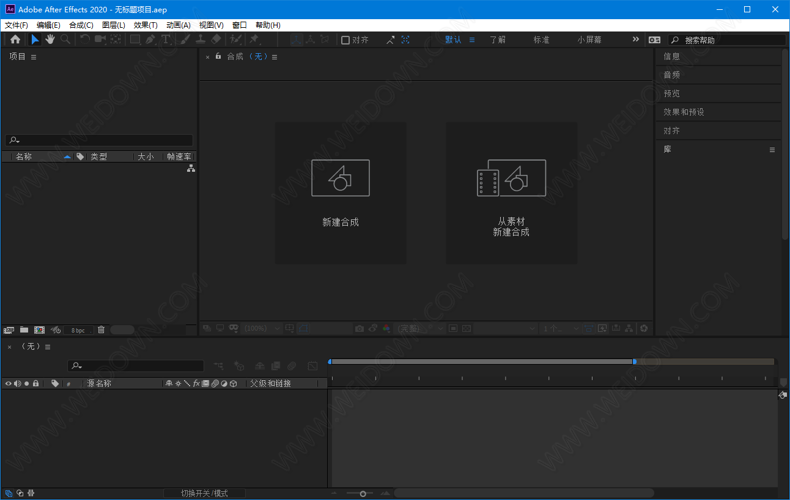Click the timeline zoom slider handle
The width and height of the screenshot is (790, 500).
(x=363, y=493)
